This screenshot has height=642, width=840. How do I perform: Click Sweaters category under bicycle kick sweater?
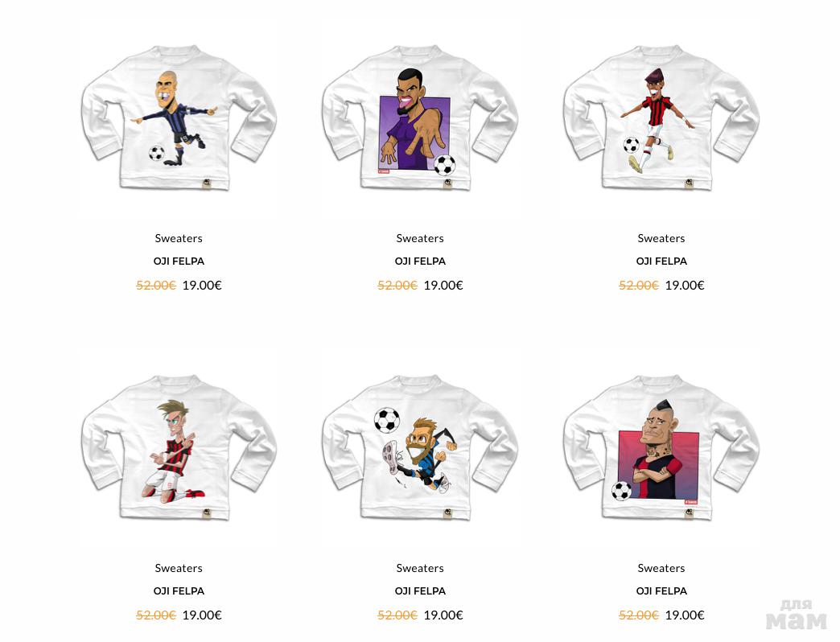click(420, 568)
